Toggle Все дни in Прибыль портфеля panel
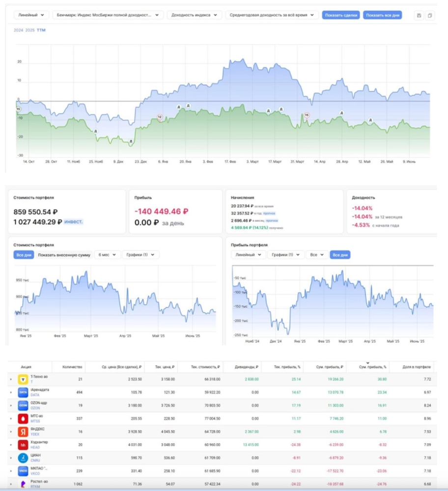 coord(340,255)
